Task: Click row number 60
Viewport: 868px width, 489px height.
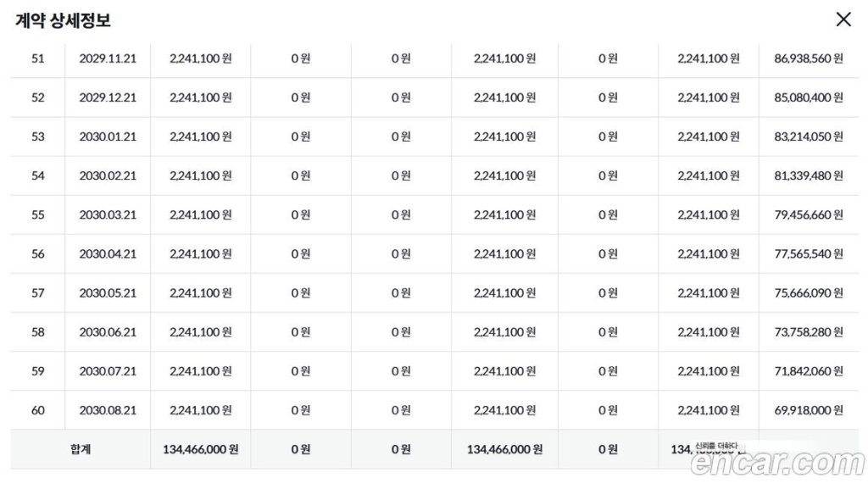Action: tap(38, 410)
